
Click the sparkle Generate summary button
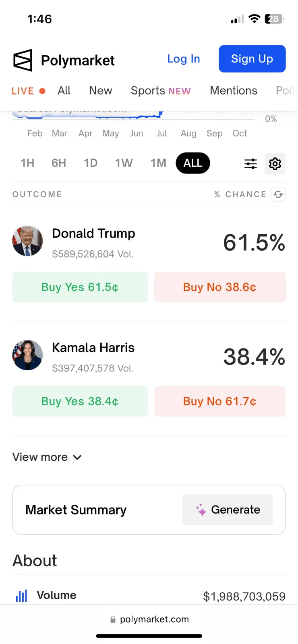(x=228, y=510)
